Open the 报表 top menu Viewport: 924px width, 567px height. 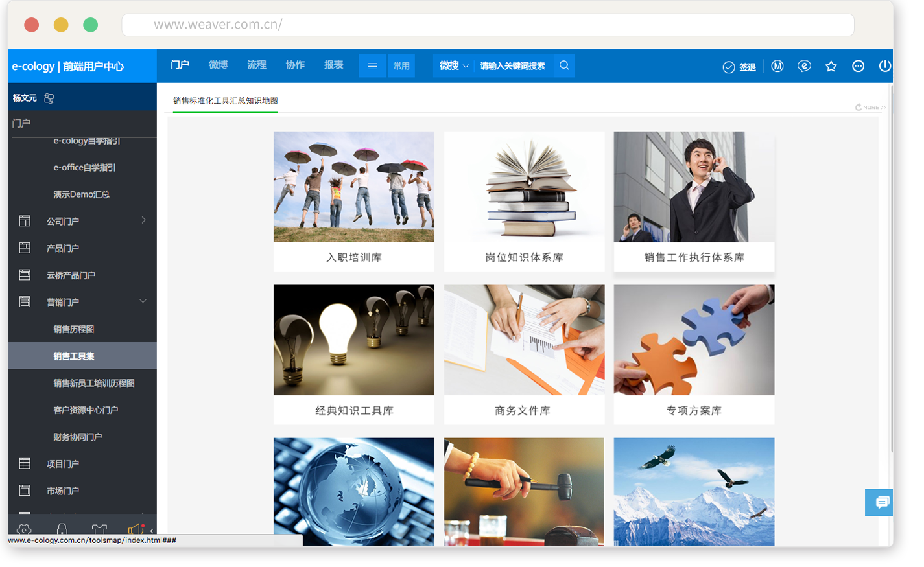click(x=333, y=65)
